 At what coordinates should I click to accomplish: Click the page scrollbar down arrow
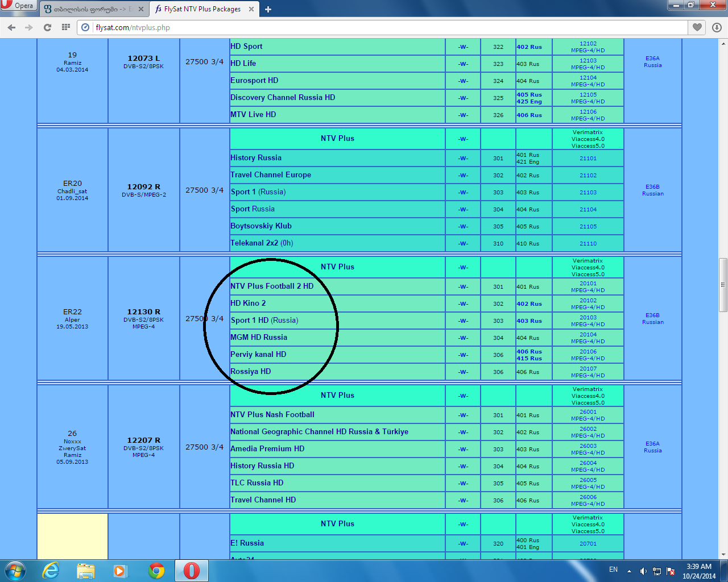723,555
